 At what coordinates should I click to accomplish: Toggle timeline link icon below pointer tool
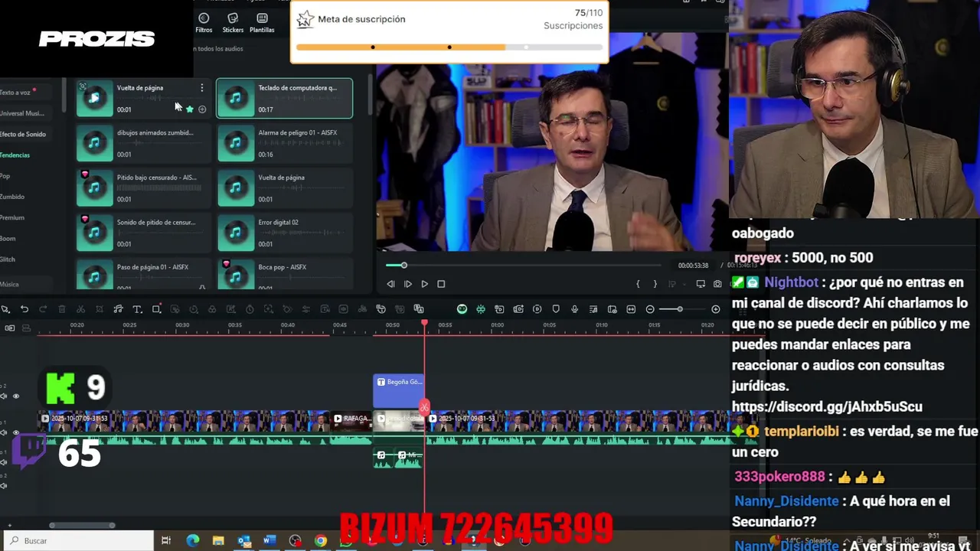coord(10,328)
